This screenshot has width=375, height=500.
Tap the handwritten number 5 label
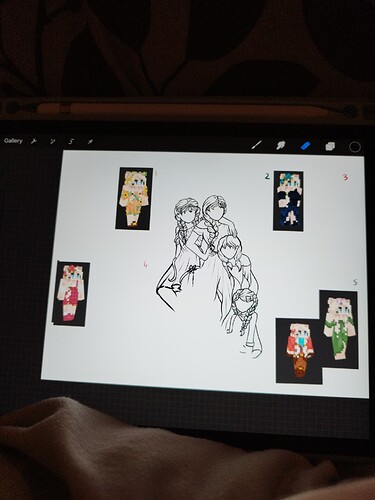355,283
